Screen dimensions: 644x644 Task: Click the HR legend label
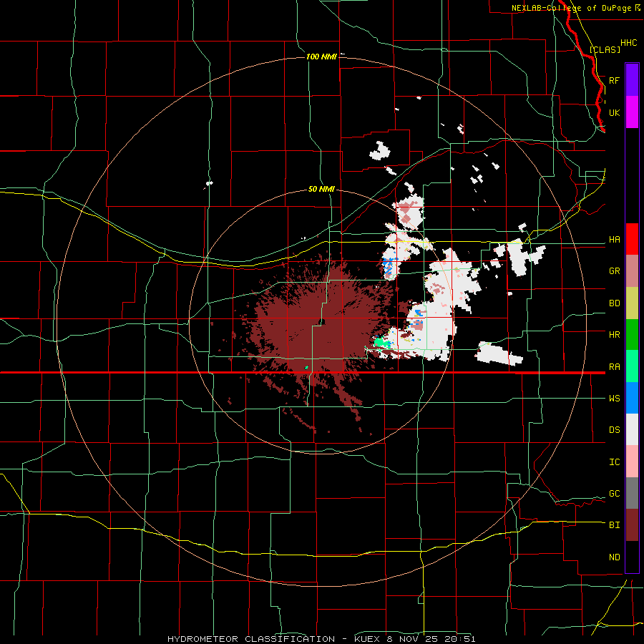point(614,335)
